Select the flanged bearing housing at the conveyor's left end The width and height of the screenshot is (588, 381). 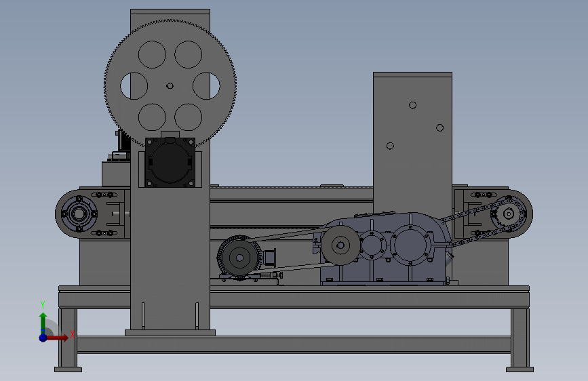(x=79, y=214)
